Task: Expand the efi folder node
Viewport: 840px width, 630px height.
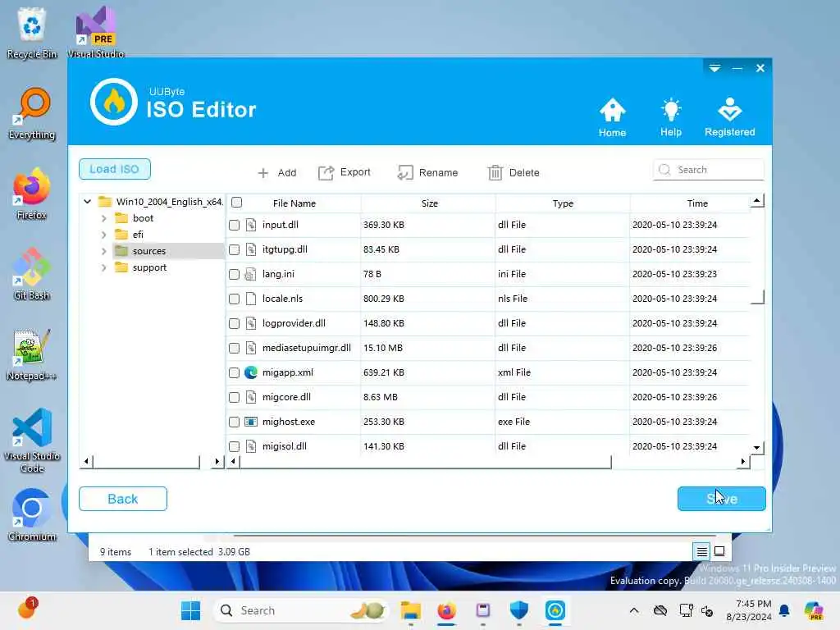Action: point(104,235)
